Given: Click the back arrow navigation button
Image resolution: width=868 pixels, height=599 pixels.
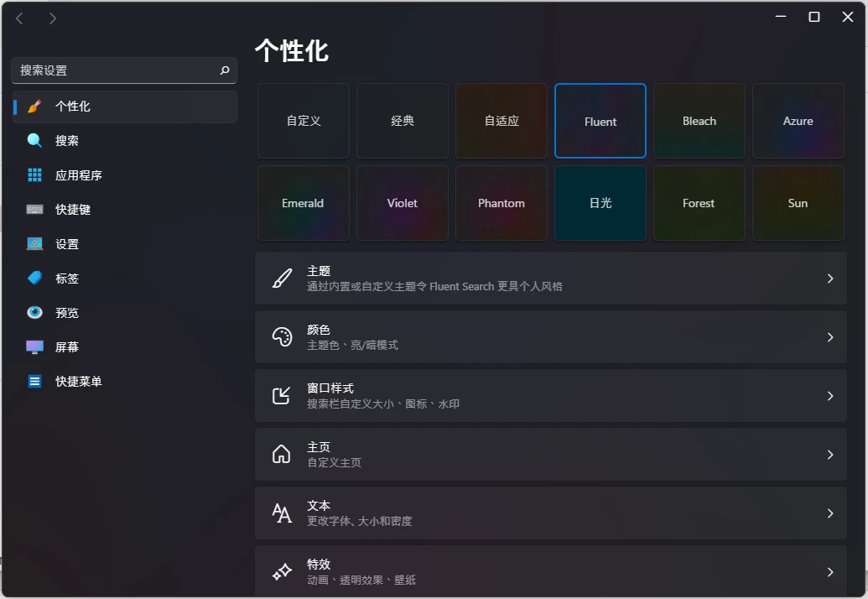Looking at the screenshot, I should (x=20, y=18).
